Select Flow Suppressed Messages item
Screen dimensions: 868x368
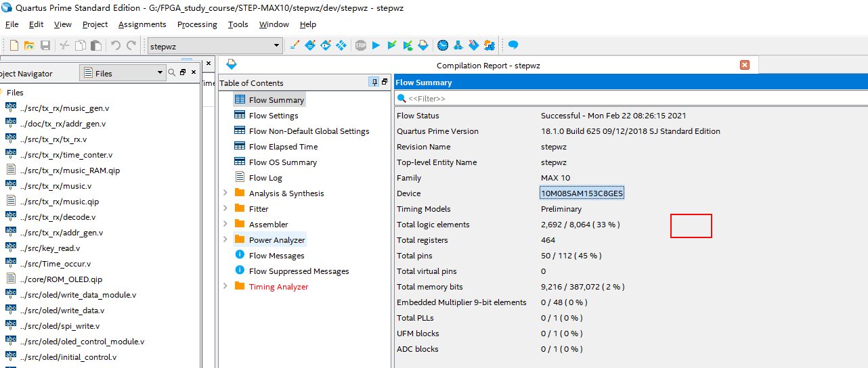[299, 271]
